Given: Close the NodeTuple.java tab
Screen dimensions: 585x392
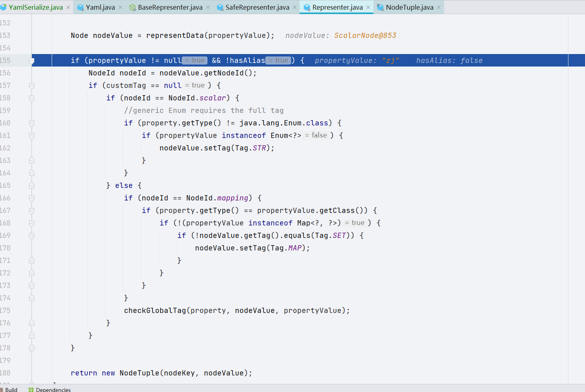Looking at the screenshot, I should coord(439,7).
